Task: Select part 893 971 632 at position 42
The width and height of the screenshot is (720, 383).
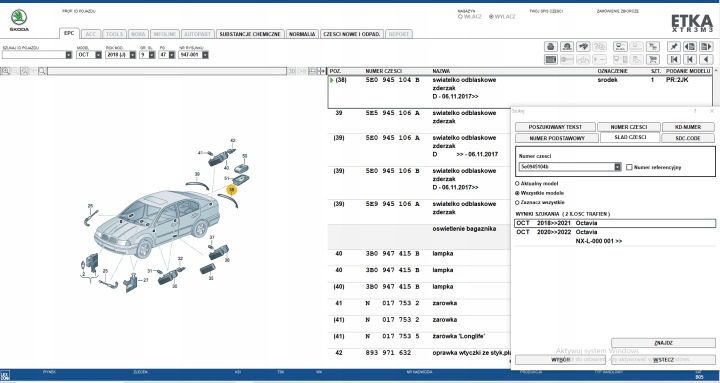Action: (x=419, y=353)
